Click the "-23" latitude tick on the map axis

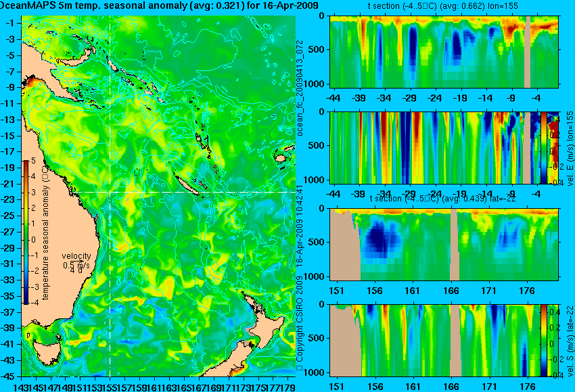(x=7, y=199)
